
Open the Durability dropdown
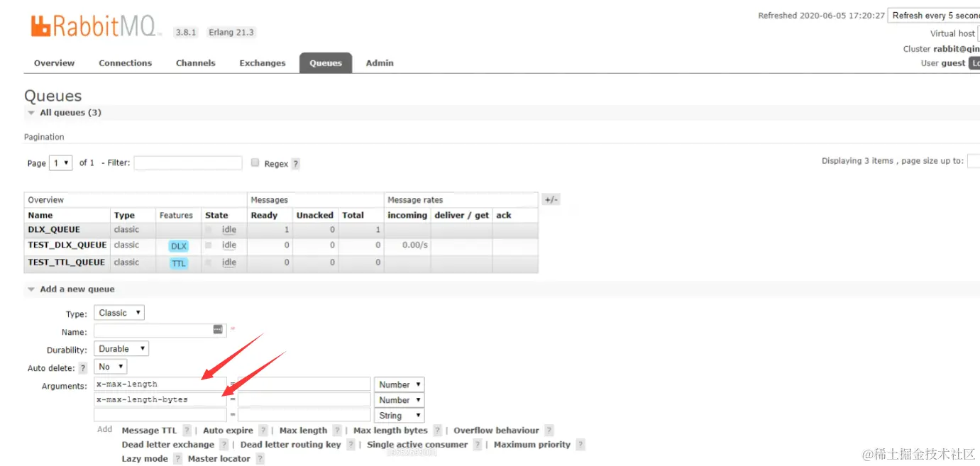121,349
